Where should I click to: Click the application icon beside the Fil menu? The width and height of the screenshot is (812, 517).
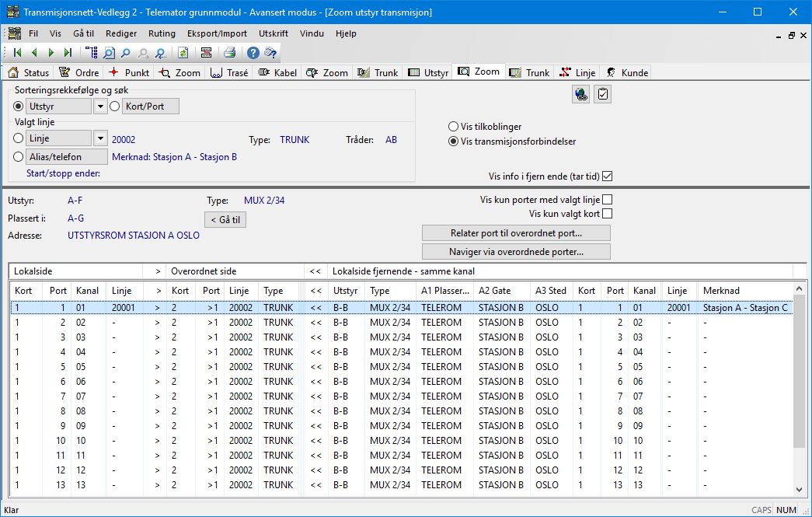[x=15, y=33]
